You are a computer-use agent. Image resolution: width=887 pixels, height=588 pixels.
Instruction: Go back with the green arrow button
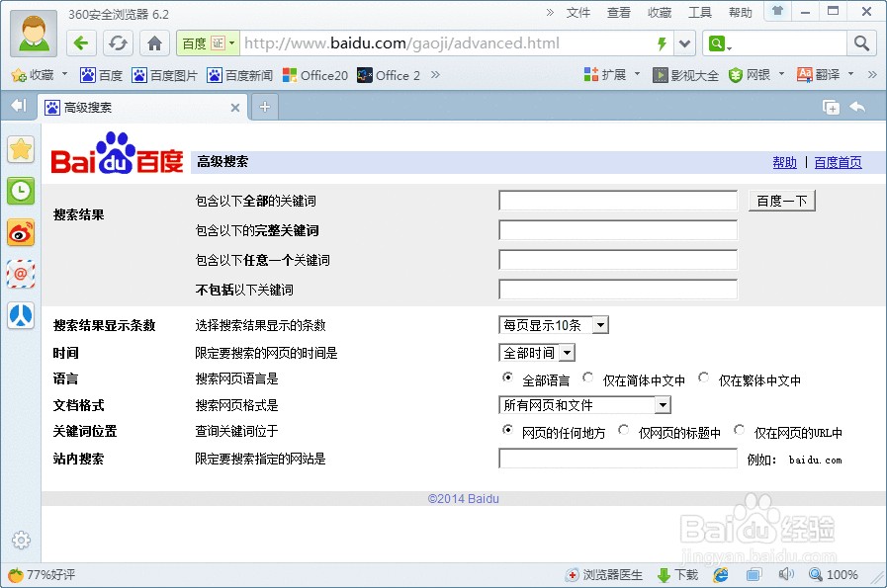click(81, 42)
